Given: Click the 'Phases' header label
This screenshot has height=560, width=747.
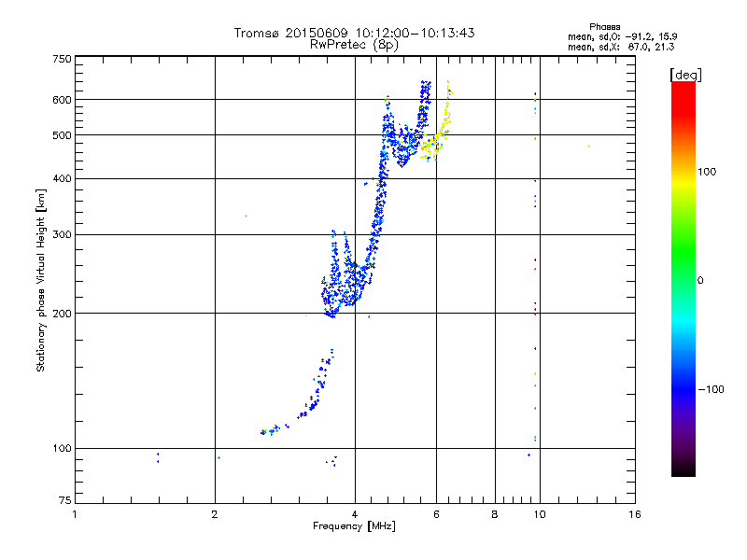Looking at the screenshot, I should (x=604, y=27).
